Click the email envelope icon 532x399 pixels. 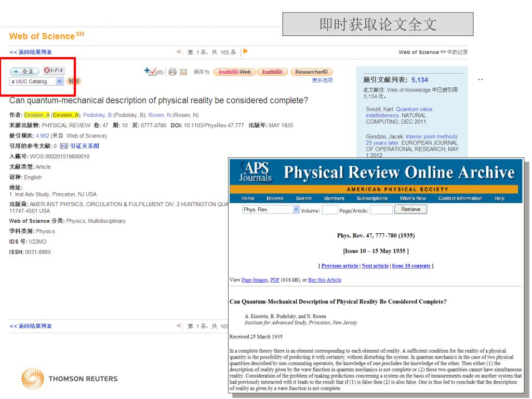(183, 72)
